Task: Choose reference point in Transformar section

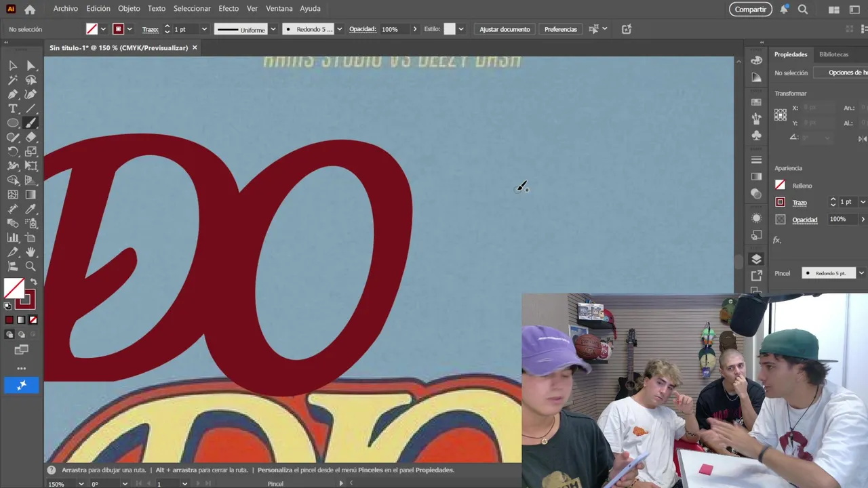Action: pyautogui.click(x=781, y=115)
